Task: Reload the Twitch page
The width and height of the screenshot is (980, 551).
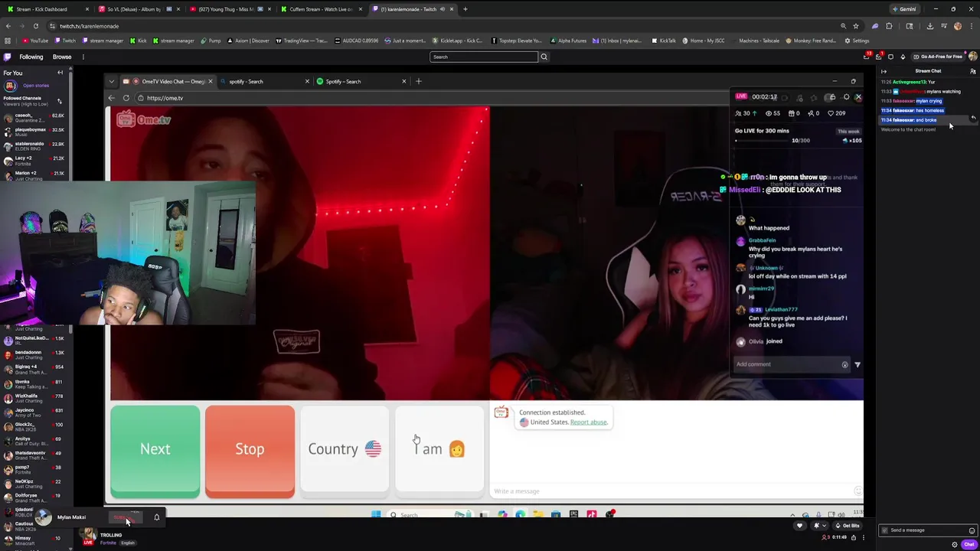Action: pyautogui.click(x=35, y=26)
